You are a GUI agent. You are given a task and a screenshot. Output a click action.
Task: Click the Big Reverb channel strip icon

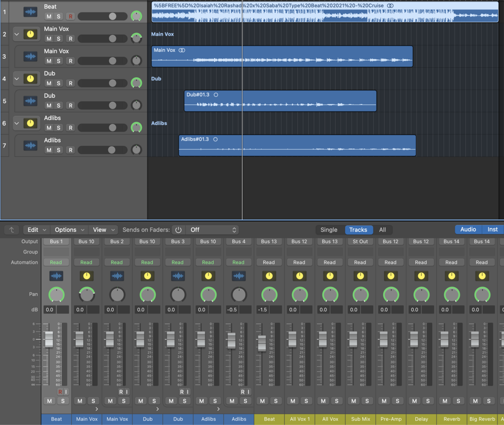pyautogui.click(x=482, y=275)
